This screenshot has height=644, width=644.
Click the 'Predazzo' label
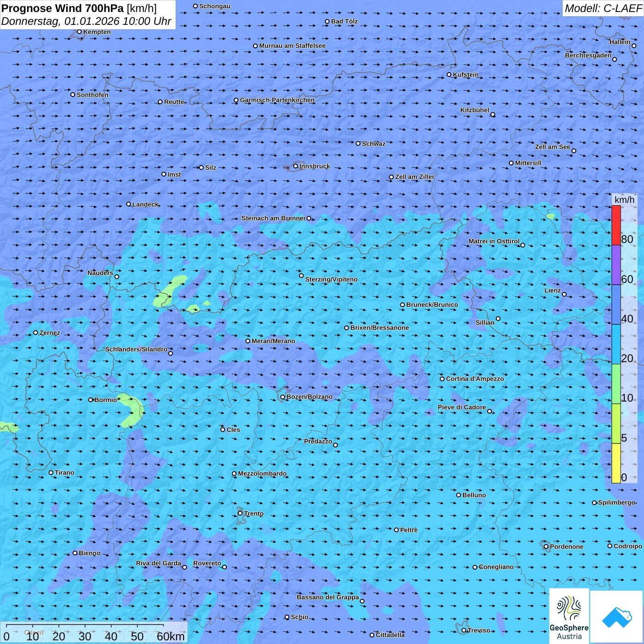(318, 441)
